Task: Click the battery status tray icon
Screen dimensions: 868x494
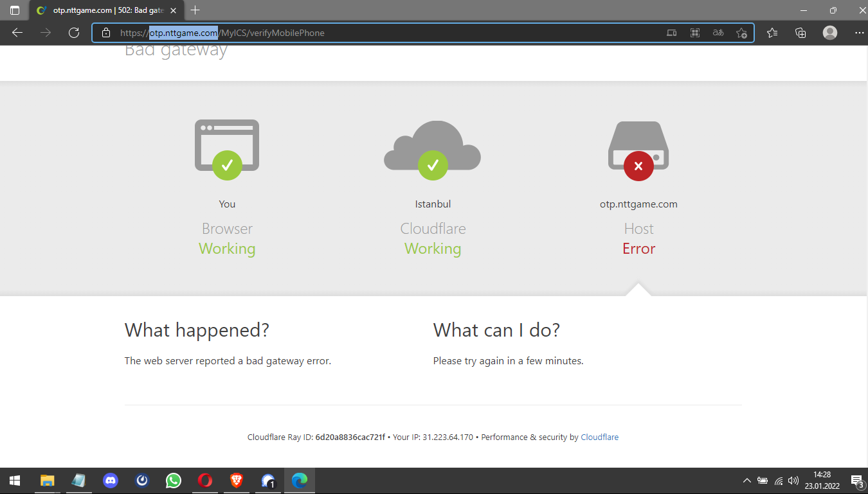Action: [x=763, y=481]
